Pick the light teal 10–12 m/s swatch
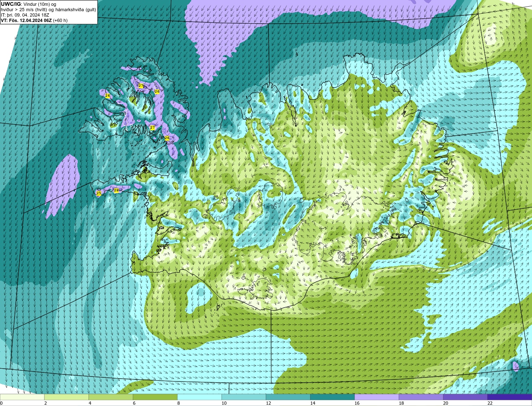 (244, 397)
